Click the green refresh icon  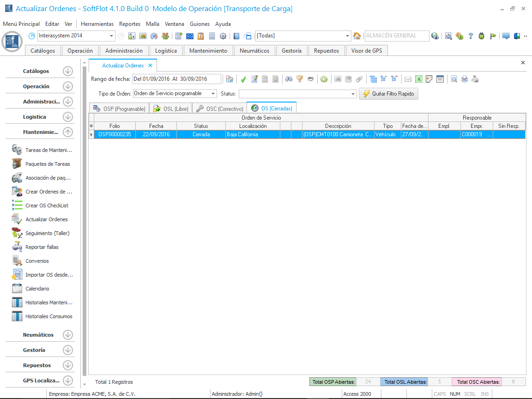(324, 79)
